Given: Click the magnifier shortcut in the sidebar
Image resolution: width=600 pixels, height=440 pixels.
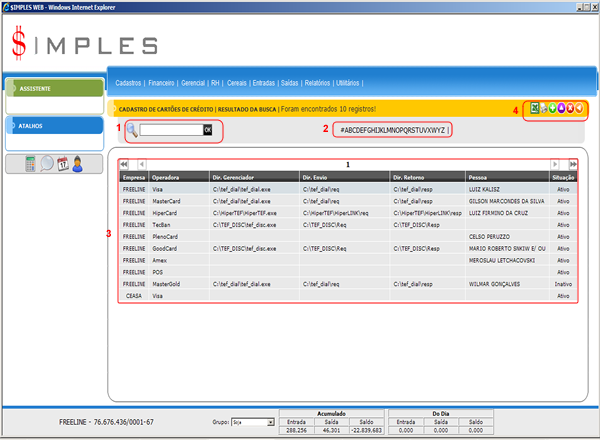Looking at the screenshot, I should tap(46, 164).
